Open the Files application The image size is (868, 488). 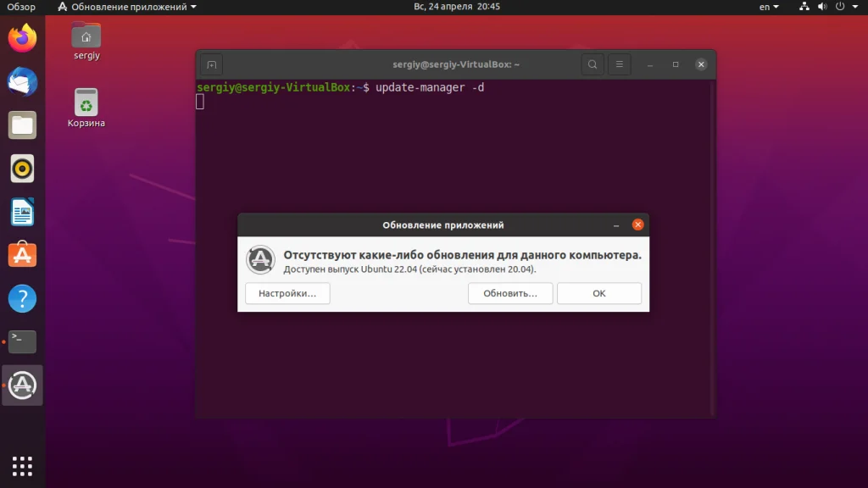(x=21, y=125)
